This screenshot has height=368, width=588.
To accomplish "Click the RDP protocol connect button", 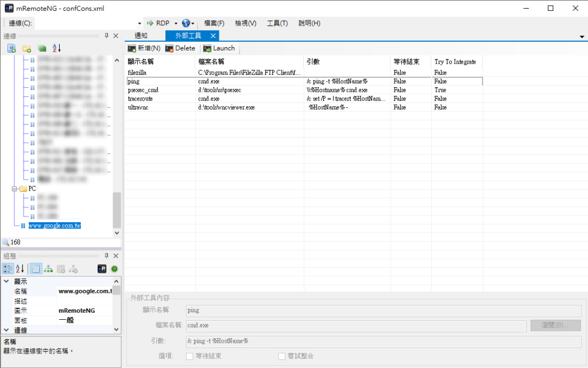I will 158,23.
